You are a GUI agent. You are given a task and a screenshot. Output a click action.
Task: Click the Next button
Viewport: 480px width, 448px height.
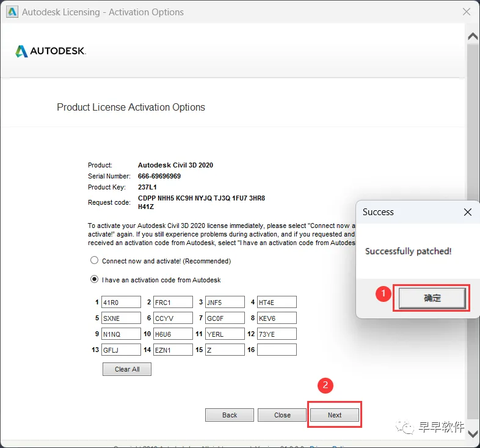335,415
